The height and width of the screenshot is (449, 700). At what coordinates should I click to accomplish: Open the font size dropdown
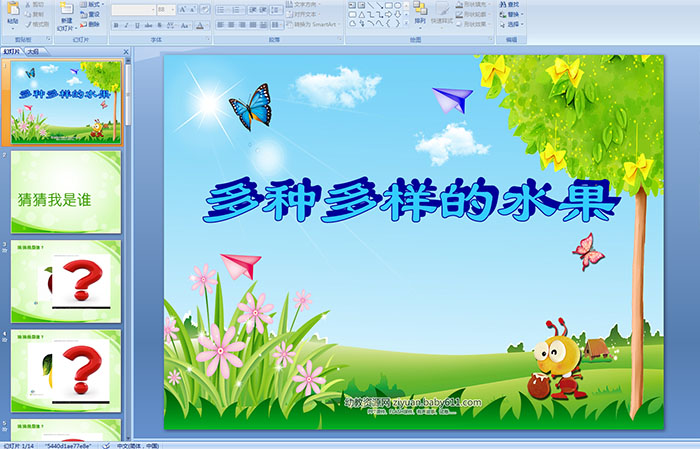tap(172, 10)
